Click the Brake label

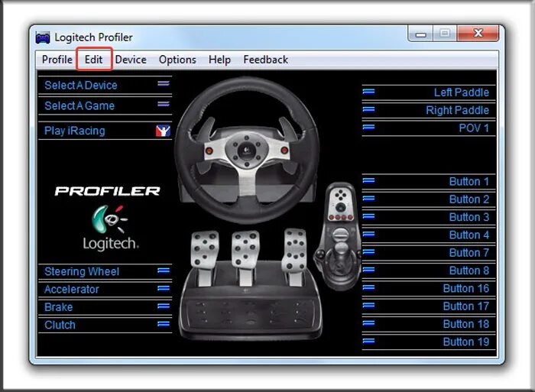point(58,307)
